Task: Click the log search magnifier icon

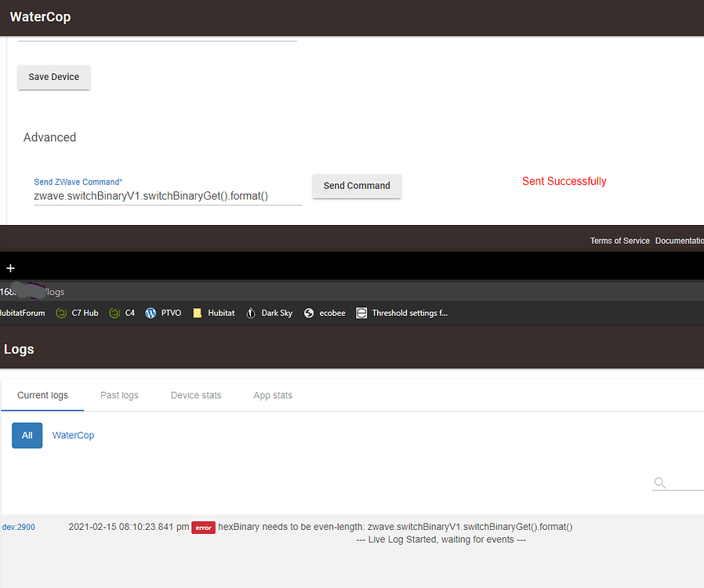Action: (x=660, y=483)
